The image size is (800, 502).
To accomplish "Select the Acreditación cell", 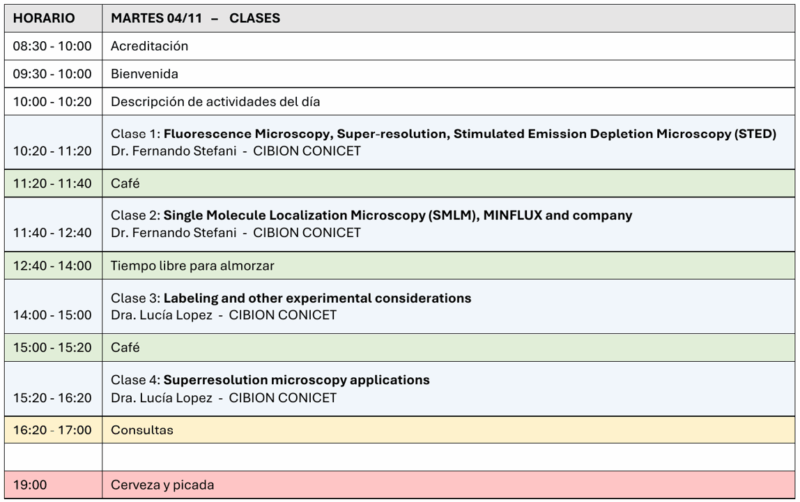I will coord(149,46).
